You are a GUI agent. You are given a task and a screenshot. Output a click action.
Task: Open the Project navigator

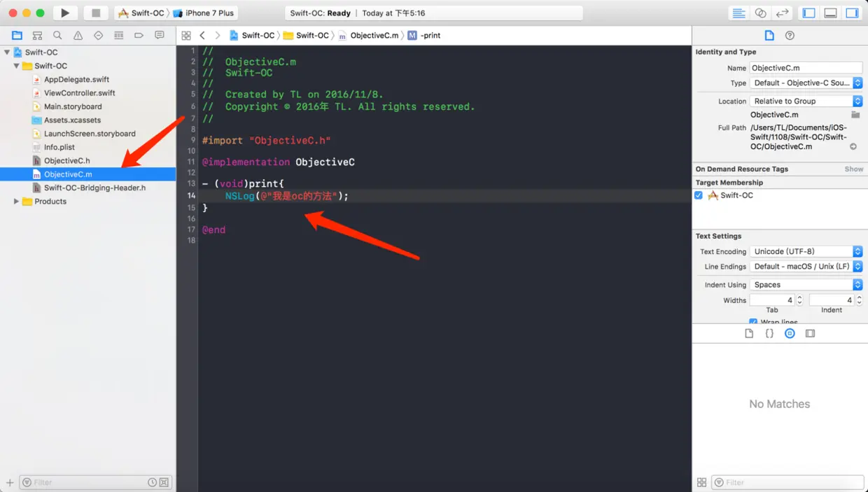click(17, 35)
